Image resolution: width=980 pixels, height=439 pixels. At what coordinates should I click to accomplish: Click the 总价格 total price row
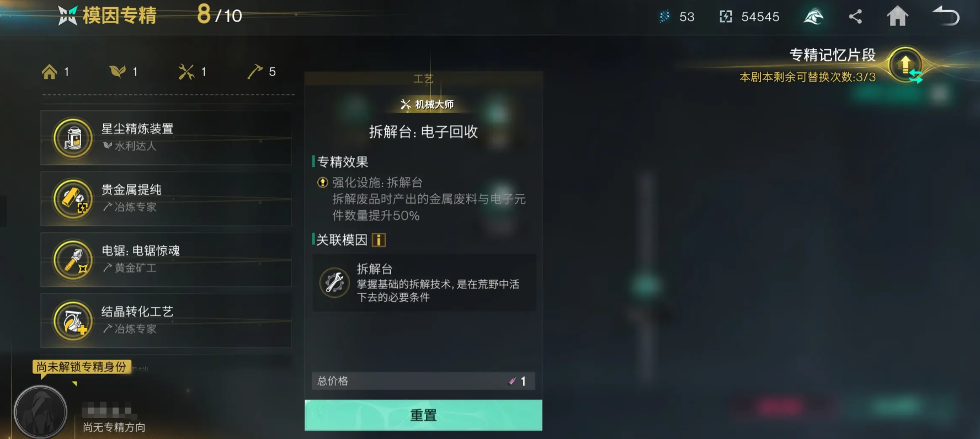pos(423,381)
